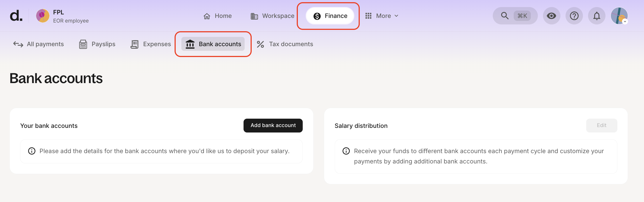Click the bank building icon on Bank accounts
Image resolution: width=644 pixels, height=202 pixels.
(190, 44)
